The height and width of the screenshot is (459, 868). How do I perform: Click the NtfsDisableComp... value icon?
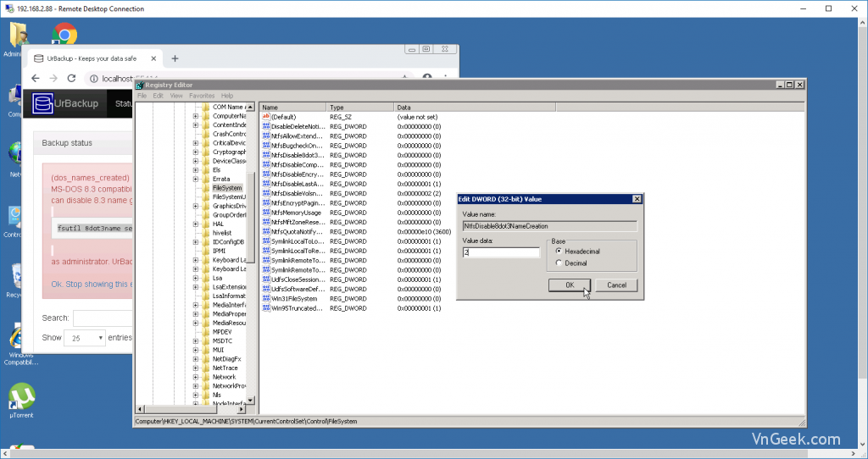pyautogui.click(x=265, y=165)
